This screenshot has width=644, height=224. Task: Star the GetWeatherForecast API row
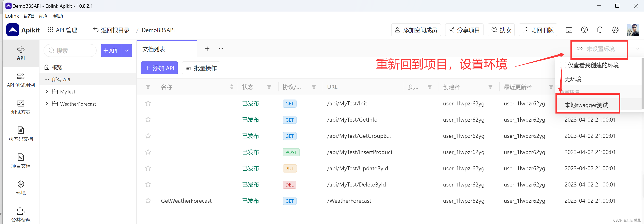click(x=148, y=200)
